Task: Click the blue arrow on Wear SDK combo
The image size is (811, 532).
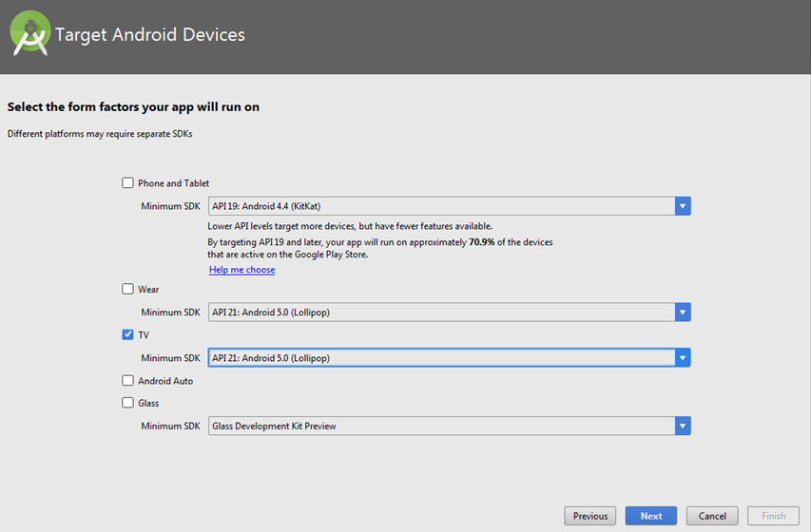Action: (x=682, y=313)
